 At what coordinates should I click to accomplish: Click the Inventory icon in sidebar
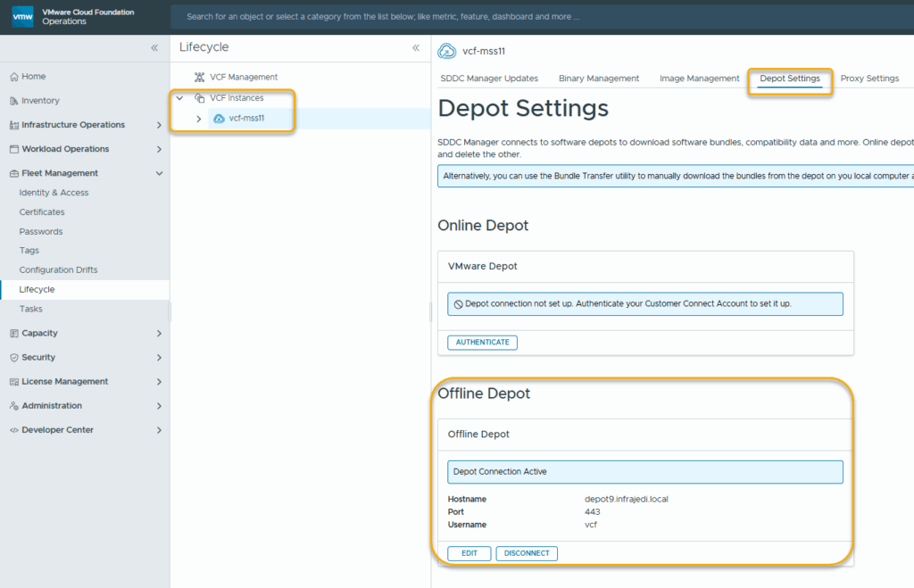pyautogui.click(x=13, y=101)
